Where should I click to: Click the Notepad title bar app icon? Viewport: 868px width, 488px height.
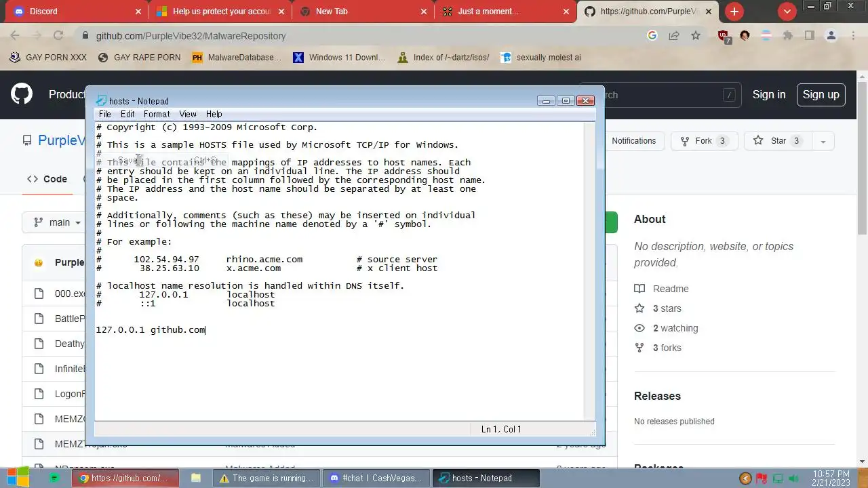tap(102, 101)
